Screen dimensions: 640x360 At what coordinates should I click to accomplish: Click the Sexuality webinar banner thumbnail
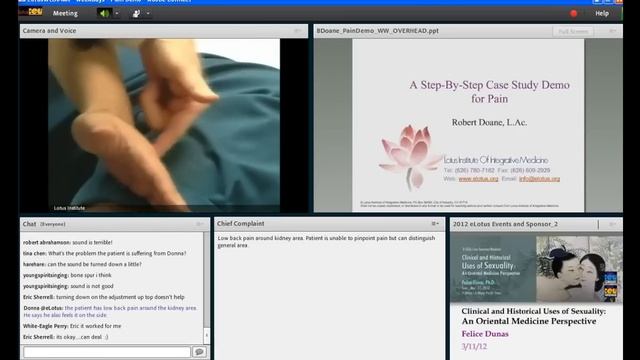tap(536, 268)
